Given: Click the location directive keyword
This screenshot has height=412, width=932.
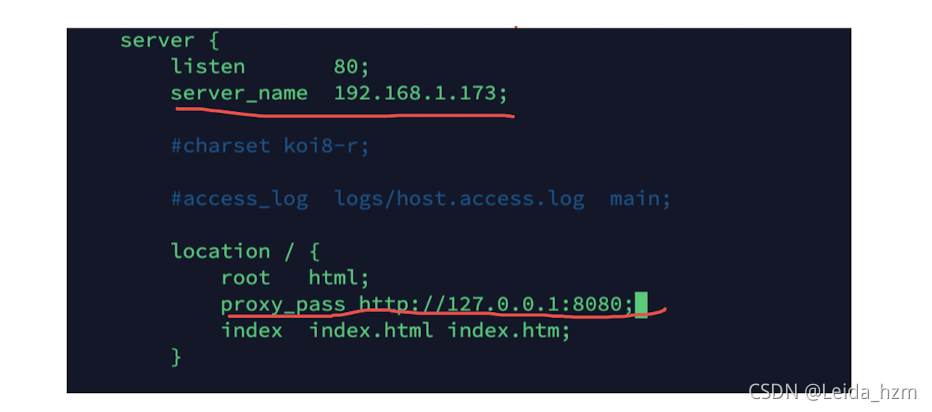Looking at the screenshot, I should [x=221, y=251].
